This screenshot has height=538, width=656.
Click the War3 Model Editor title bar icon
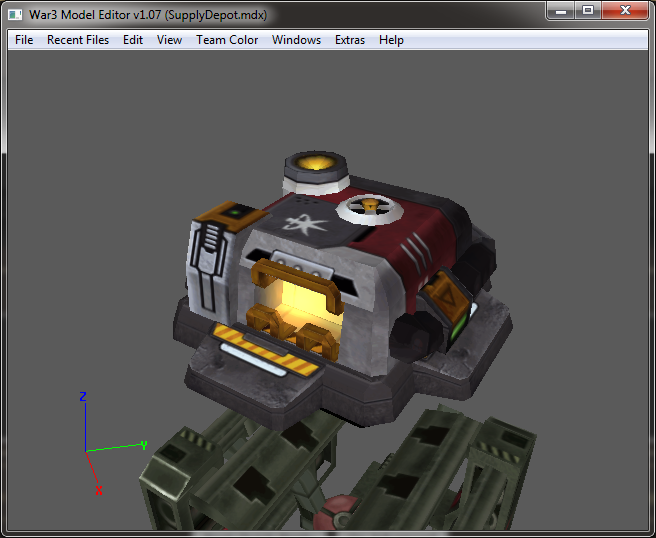coord(15,15)
